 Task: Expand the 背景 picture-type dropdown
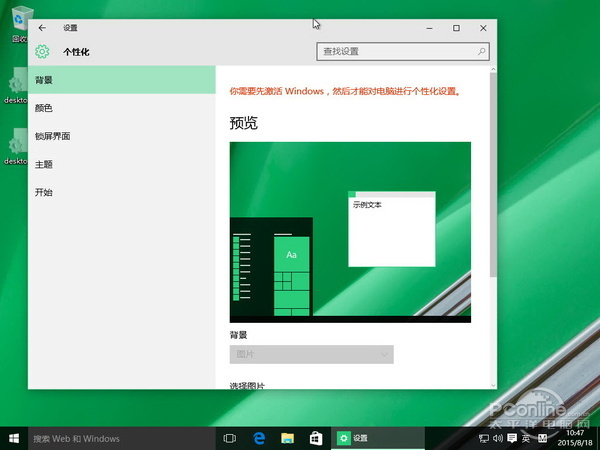(x=311, y=354)
